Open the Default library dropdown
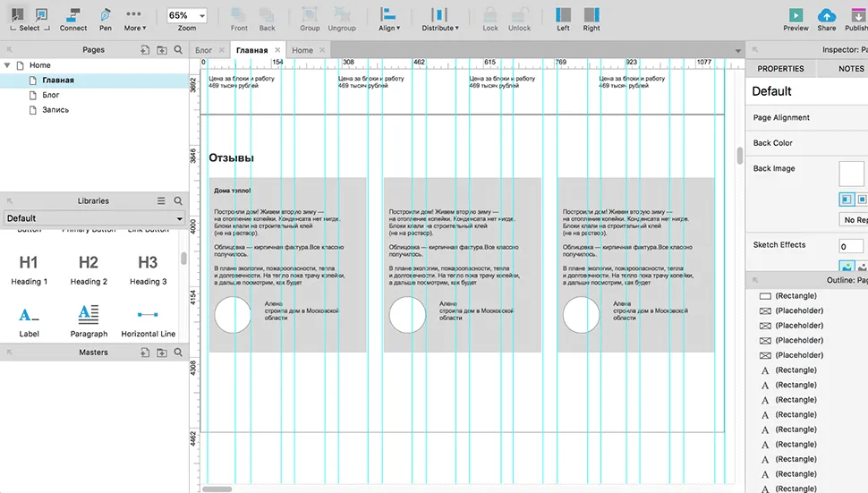Viewport: 868px width, 493px height. coord(93,218)
